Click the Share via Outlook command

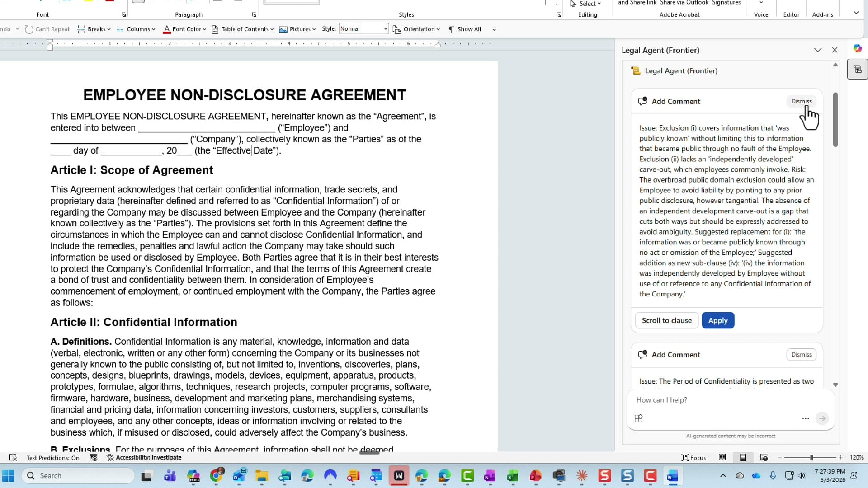(684, 3)
